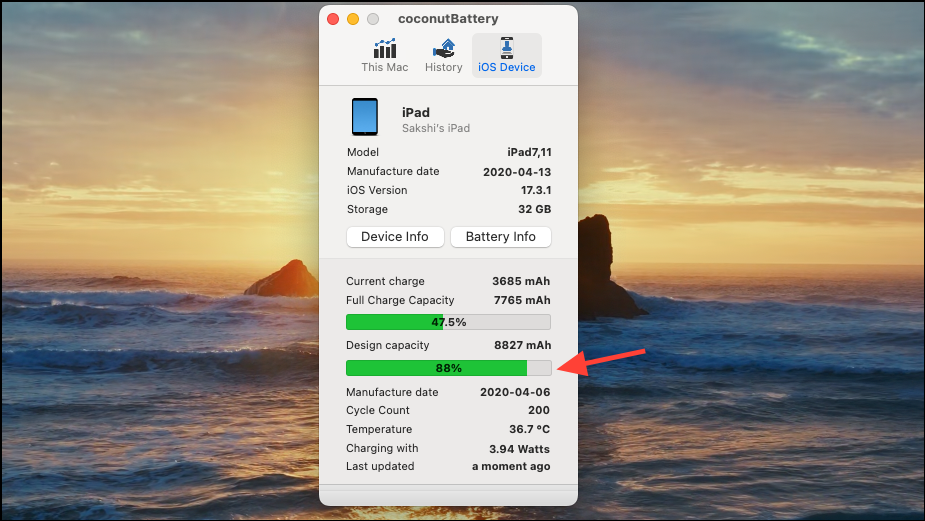The width and height of the screenshot is (925, 521).
Task: Select the model value iPad7,11
Action: 529,152
